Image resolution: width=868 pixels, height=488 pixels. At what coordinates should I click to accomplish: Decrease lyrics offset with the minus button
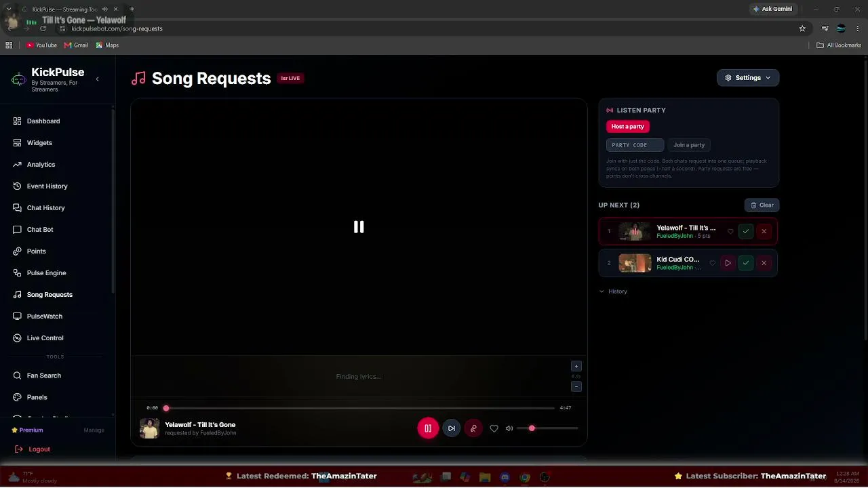click(576, 386)
